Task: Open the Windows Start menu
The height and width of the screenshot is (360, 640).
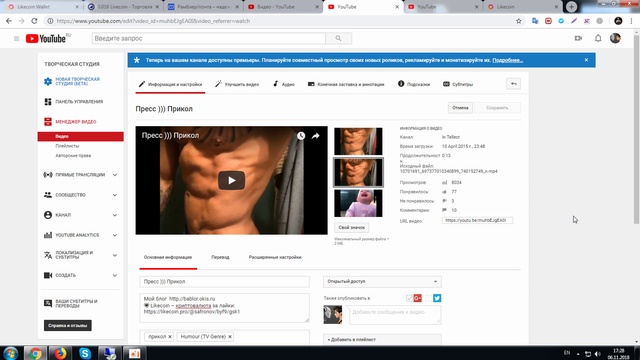Action: click(x=10, y=353)
